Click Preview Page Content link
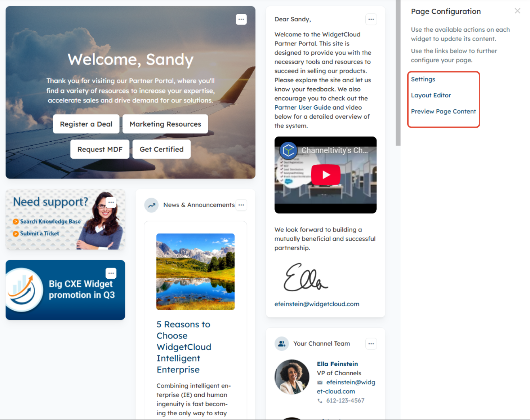 click(x=444, y=112)
